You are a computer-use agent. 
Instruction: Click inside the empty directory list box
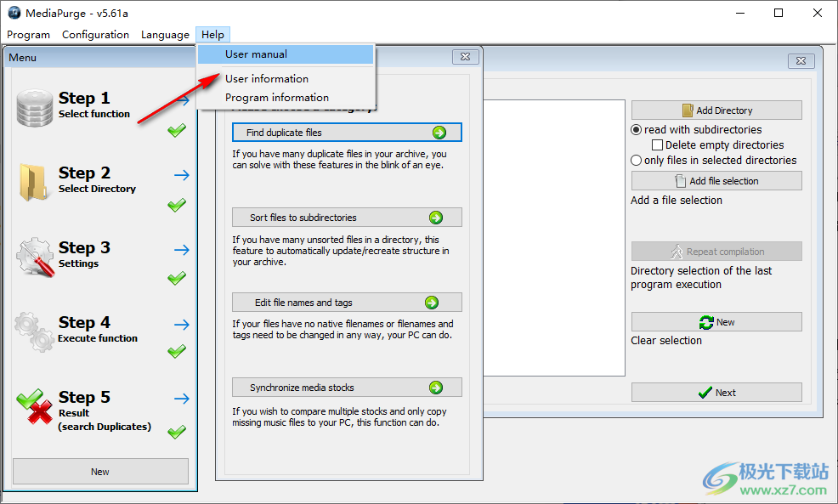pos(554,238)
